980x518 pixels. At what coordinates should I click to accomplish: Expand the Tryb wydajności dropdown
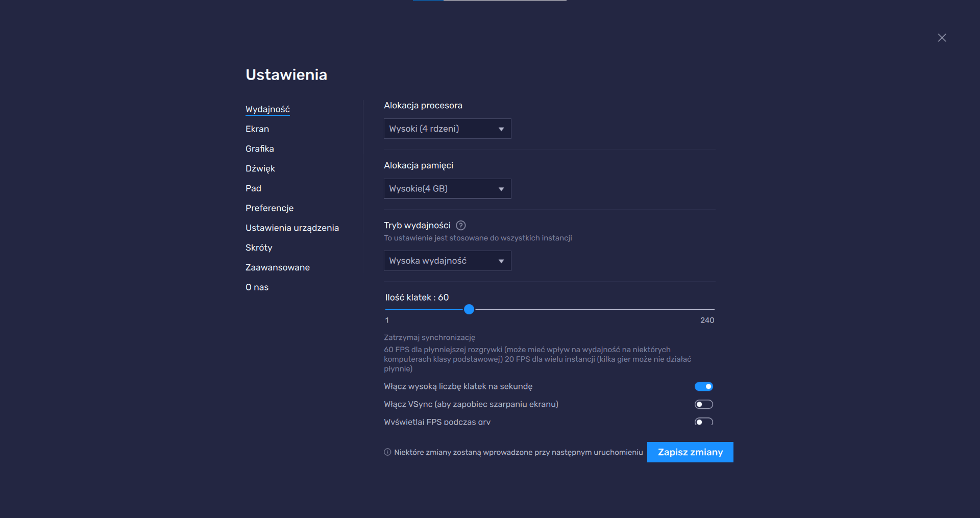coord(447,261)
